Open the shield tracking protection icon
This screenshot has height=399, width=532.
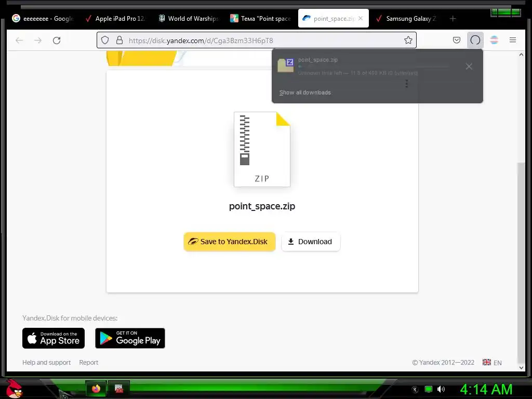[105, 41]
